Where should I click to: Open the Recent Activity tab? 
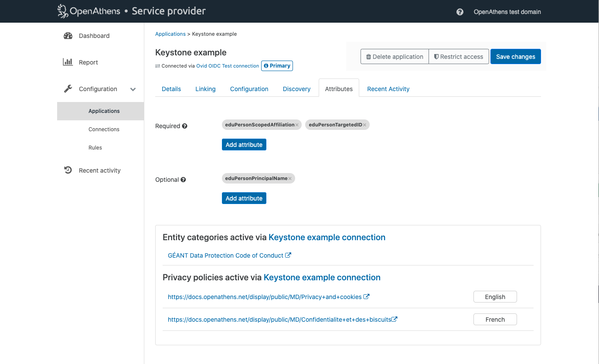388,89
